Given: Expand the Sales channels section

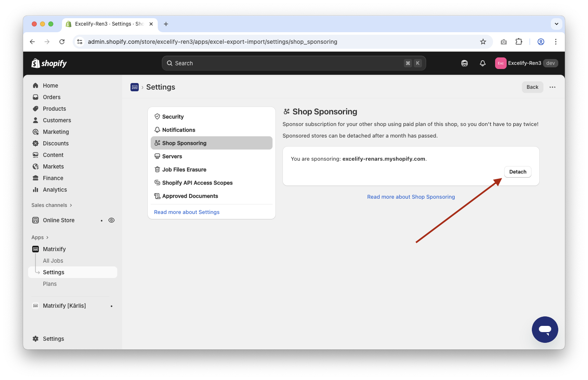Looking at the screenshot, I should coord(52,205).
